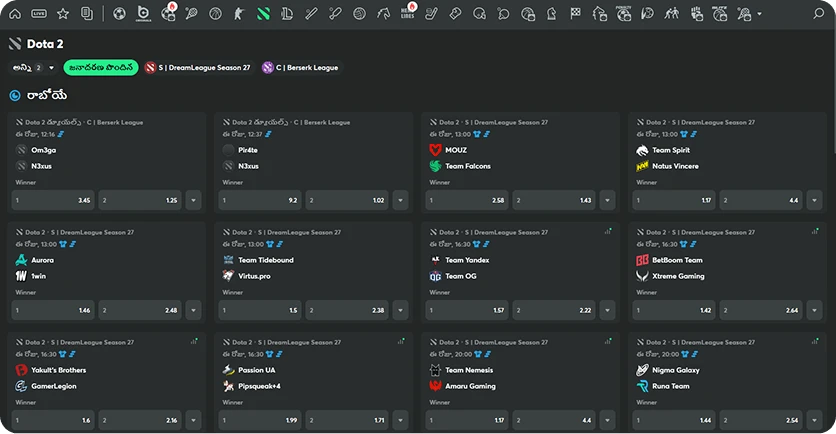This screenshot has width=836, height=434.
Task: Open the horse racing icon
Action: [x=384, y=14]
